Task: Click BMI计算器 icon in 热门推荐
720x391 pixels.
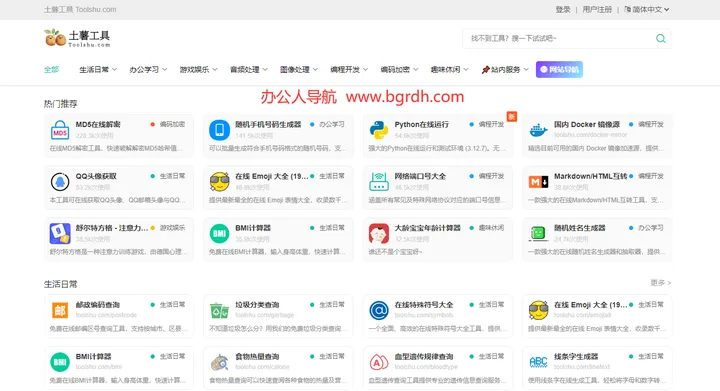Action: [219, 234]
